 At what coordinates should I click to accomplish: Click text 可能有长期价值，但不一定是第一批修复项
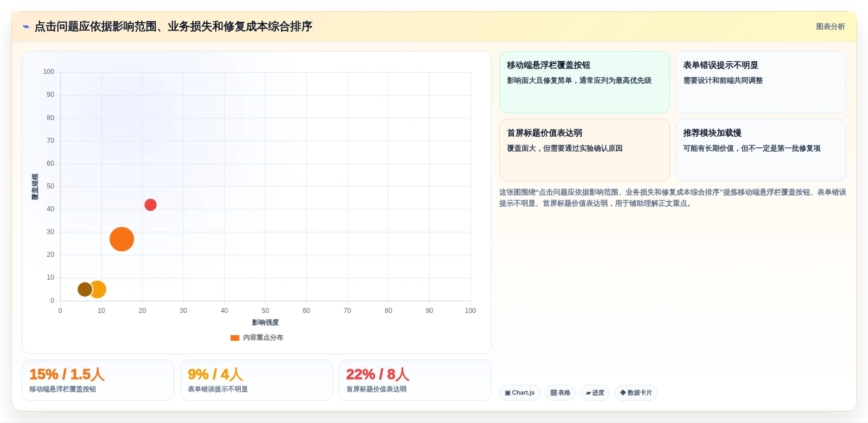coord(752,148)
